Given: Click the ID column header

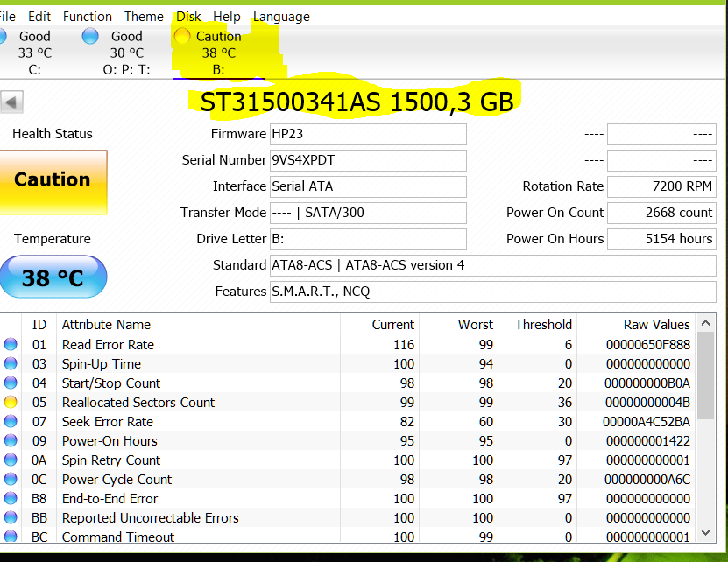Looking at the screenshot, I should (39, 325).
